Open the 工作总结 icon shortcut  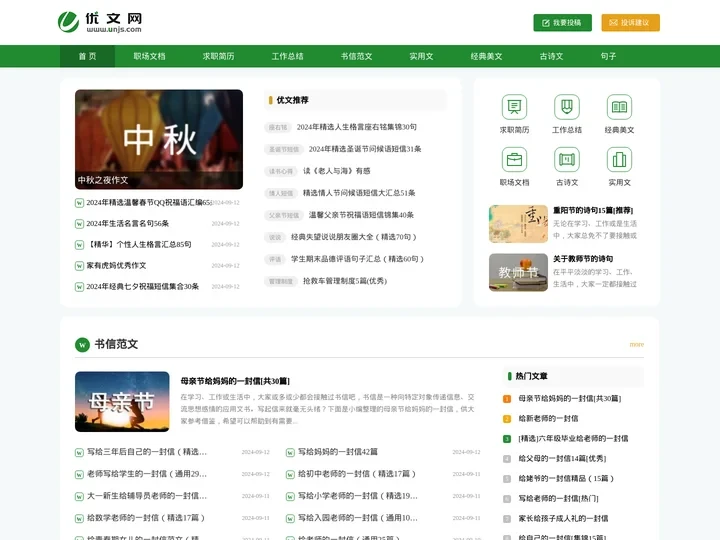tap(567, 107)
